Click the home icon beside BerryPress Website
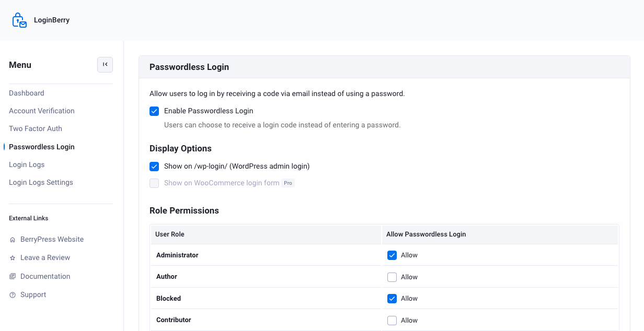 coord(13,240)
